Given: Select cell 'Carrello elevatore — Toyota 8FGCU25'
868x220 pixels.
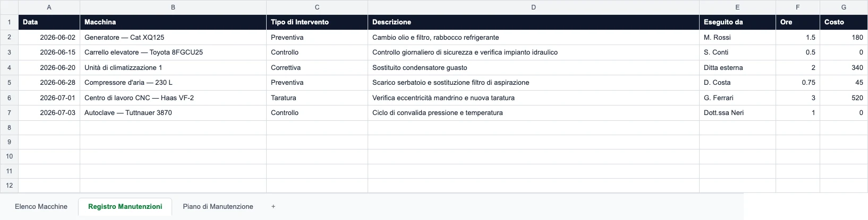Looking at the screenshot, I should coord(173,52).
